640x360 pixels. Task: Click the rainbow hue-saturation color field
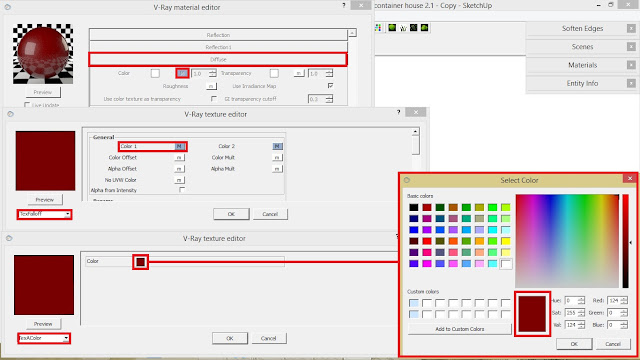tap(567, 241)
